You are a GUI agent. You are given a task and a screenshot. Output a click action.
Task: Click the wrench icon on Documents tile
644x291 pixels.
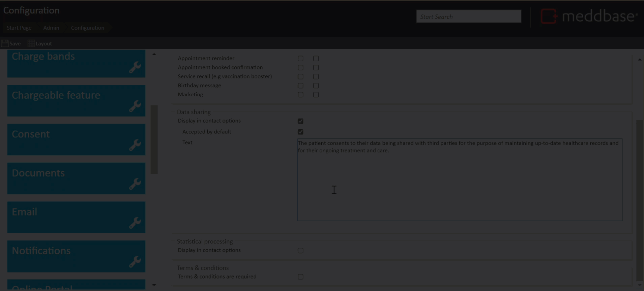135,184
